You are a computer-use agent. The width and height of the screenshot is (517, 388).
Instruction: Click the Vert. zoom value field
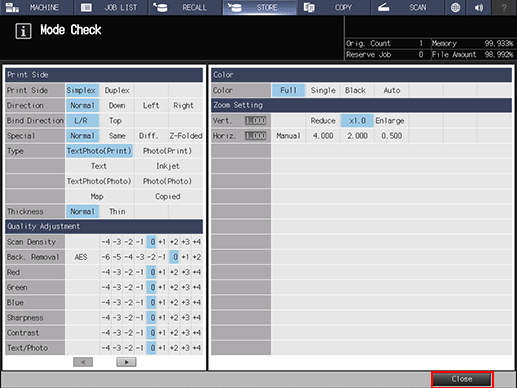[x=255, y=121]
